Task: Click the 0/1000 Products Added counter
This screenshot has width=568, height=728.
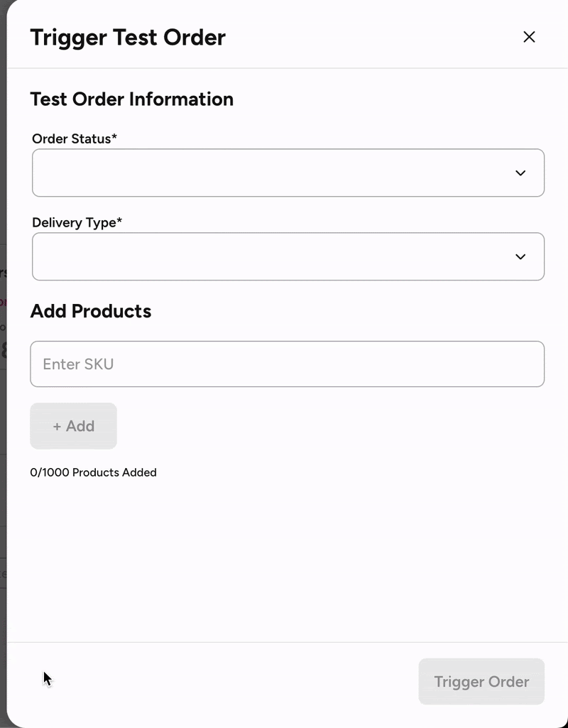Action: point(93,472)
